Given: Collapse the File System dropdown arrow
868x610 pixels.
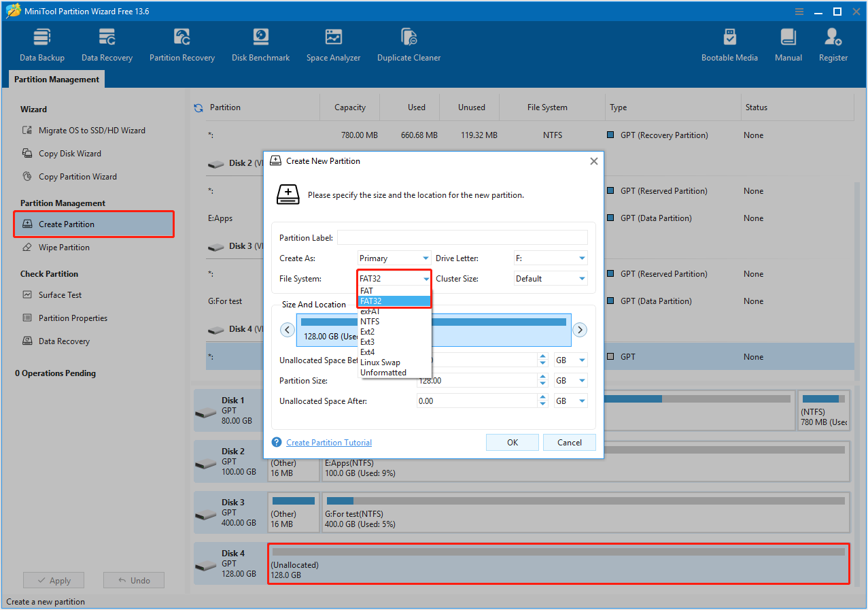Looking at the screenshot, I should [426, 279].
